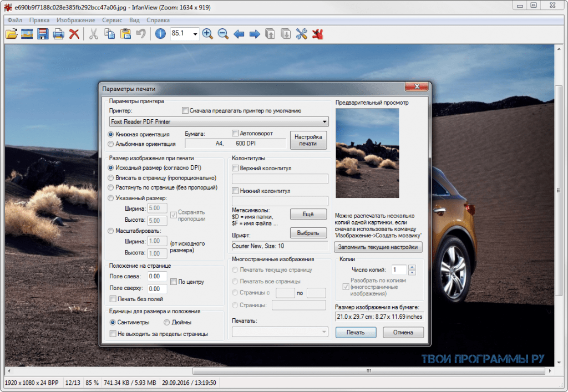The height and width of the screenshot is (392, 568).
Task: Click the Zoom In magnifier icon
Action: coord(208,34)
